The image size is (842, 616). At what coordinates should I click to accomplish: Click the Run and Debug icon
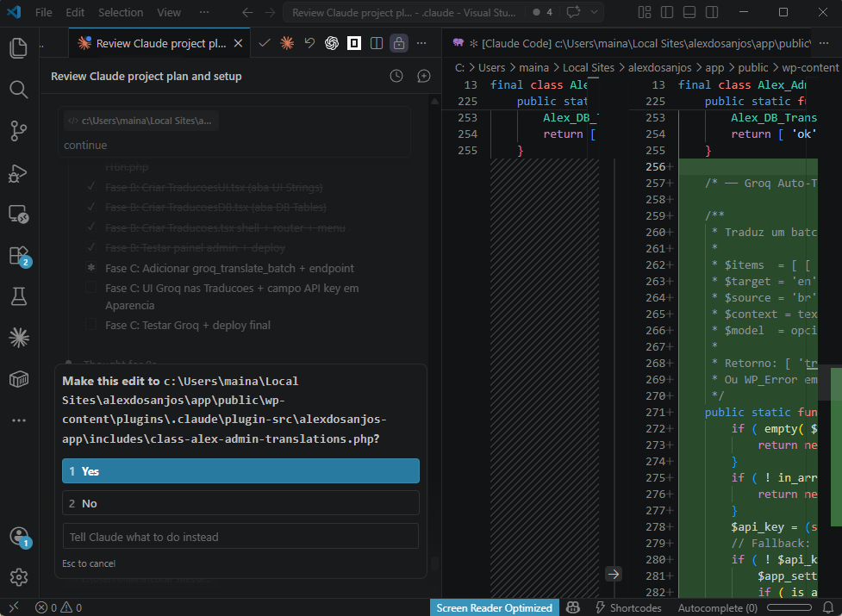pyautogui.click(x=18, y=173)
